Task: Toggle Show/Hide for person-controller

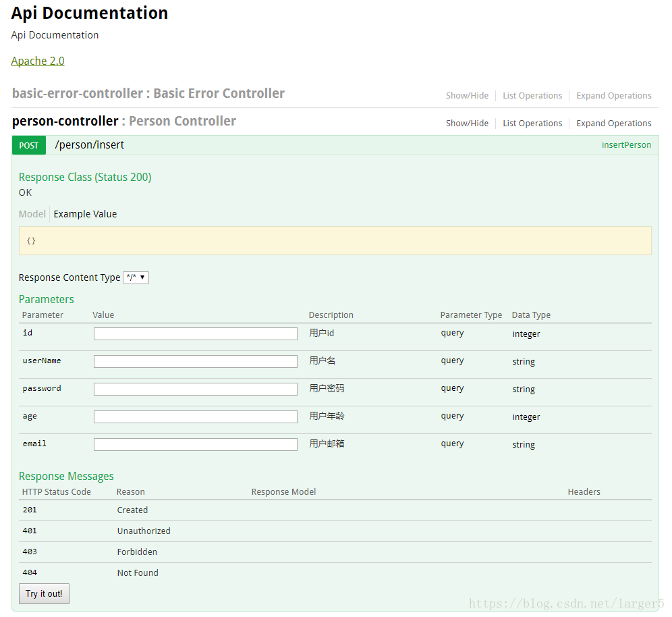Action: pyautogui.click(x=467, y=124)
